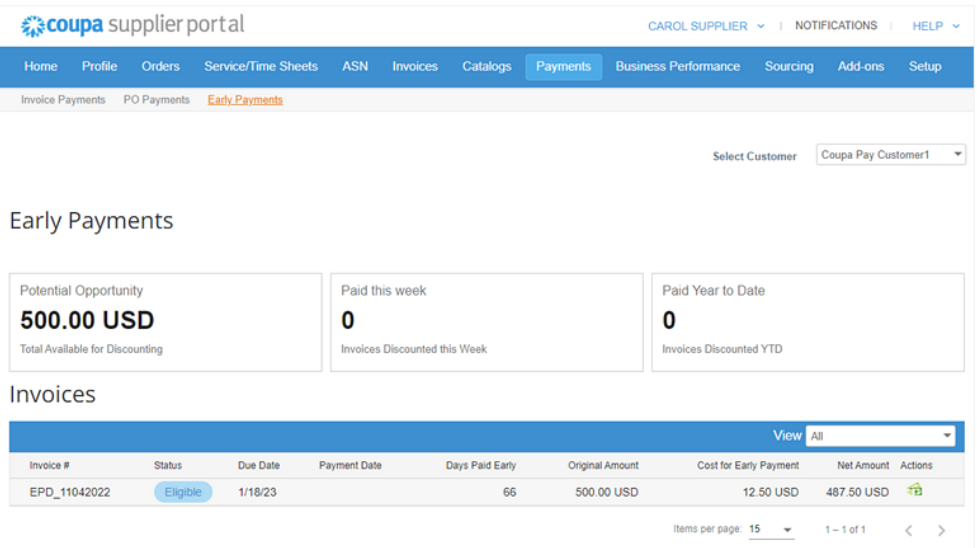
Task: Open Select Customer dropdown Coupa Pay Customer1
Action: (890, 155)
